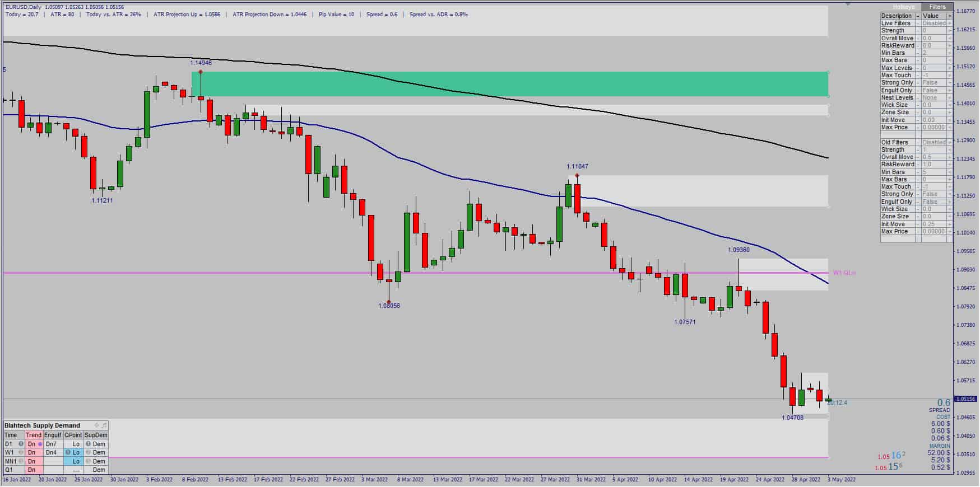Click the ATR Projection Up value in header

pos(187,15)
